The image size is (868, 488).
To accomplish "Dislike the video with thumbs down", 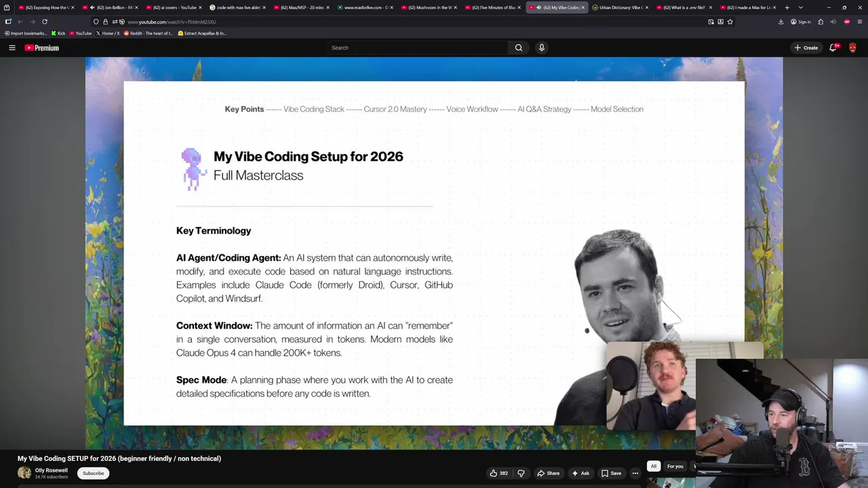I will 521,473.
